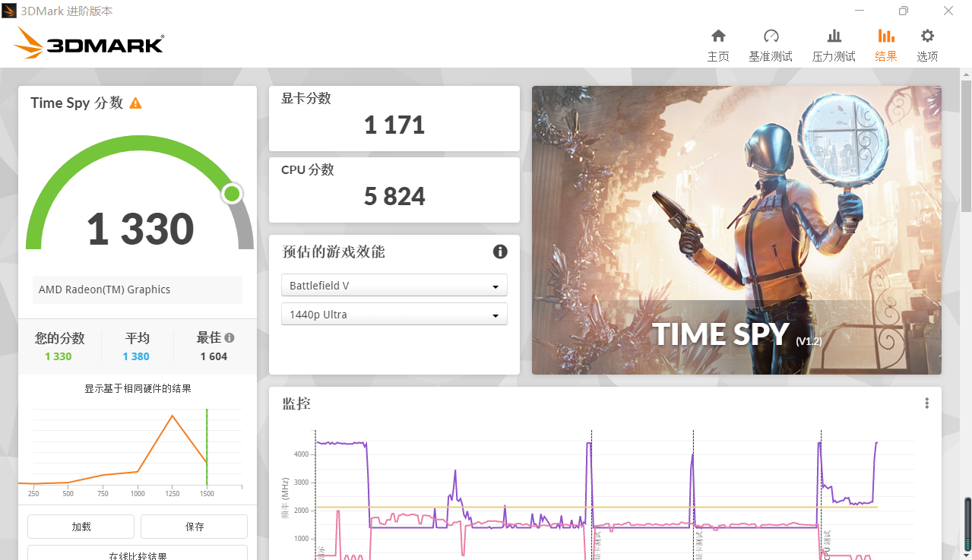Click the Time Spy 分数 heading
The image size is (972, 560).
tap(77, 103)
